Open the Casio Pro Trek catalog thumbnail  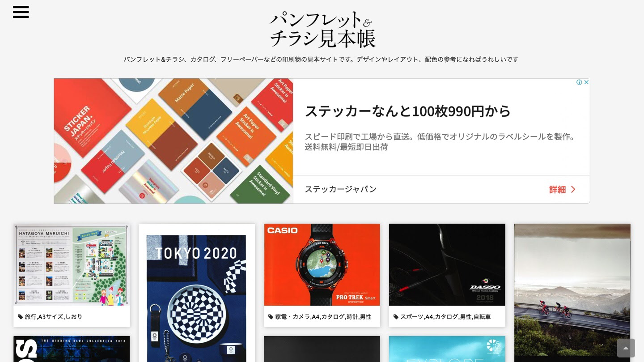[x=322, y=265]
